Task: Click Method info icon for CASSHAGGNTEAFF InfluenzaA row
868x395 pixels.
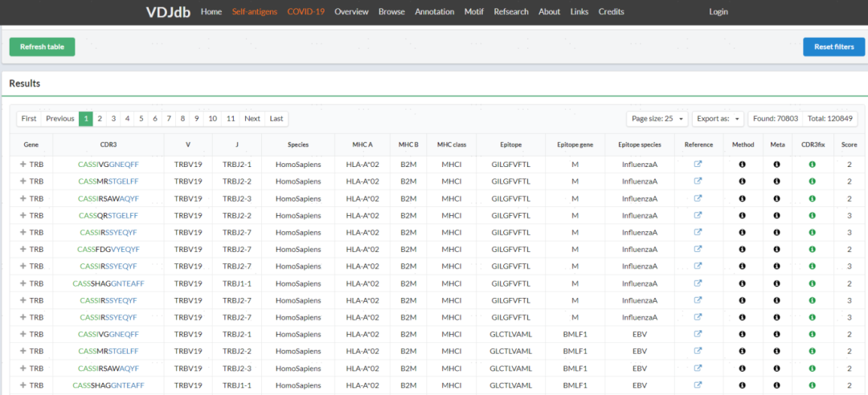Action: click(x=743, y=283)
